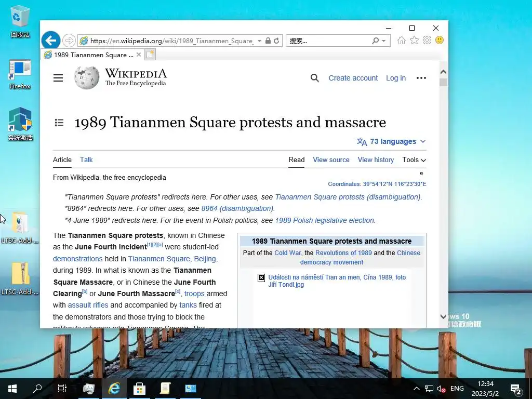Open the notification center icon
This screenshot has width=532, height=399.
(x=516, y=389)
